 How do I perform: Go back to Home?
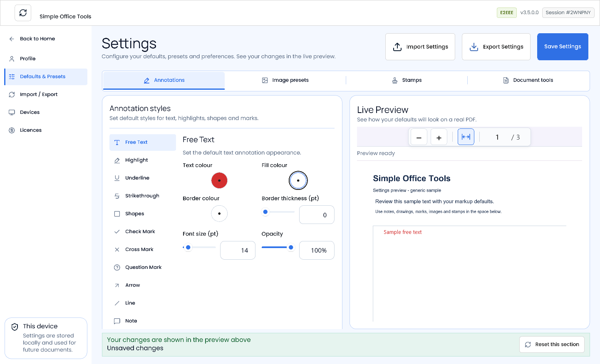46,39
